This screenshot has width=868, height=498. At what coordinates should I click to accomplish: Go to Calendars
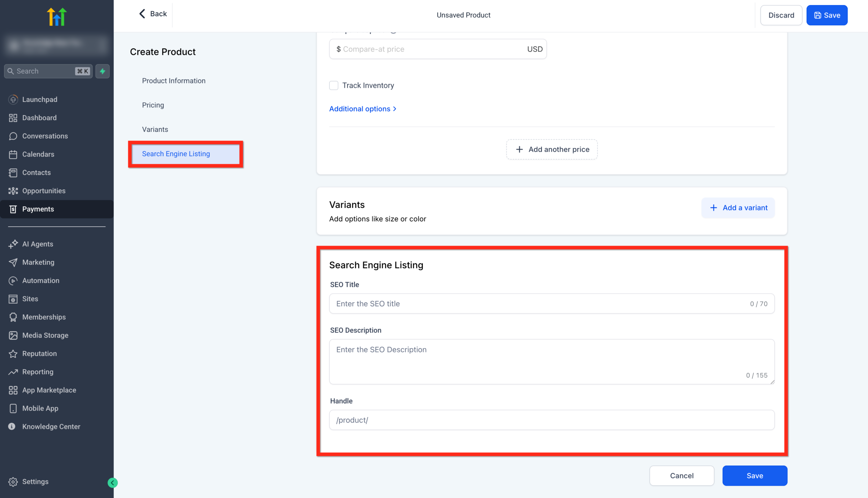click(x=38, y=154)
